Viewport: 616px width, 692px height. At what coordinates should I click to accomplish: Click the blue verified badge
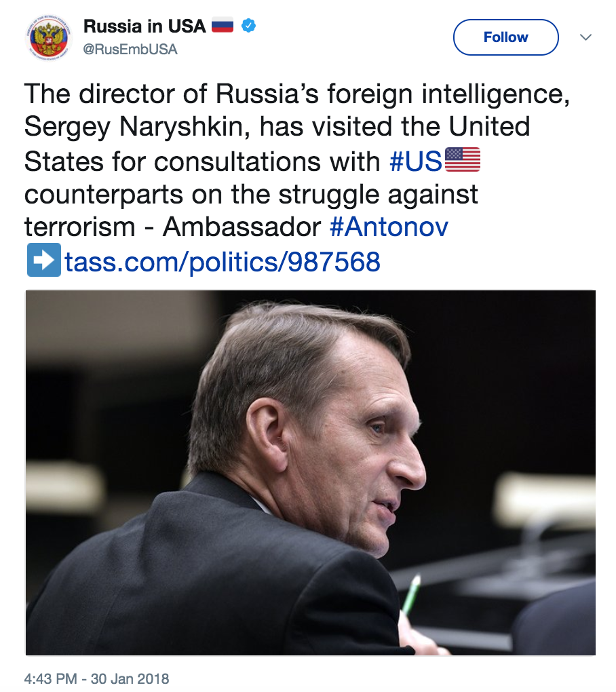[248, 26]
